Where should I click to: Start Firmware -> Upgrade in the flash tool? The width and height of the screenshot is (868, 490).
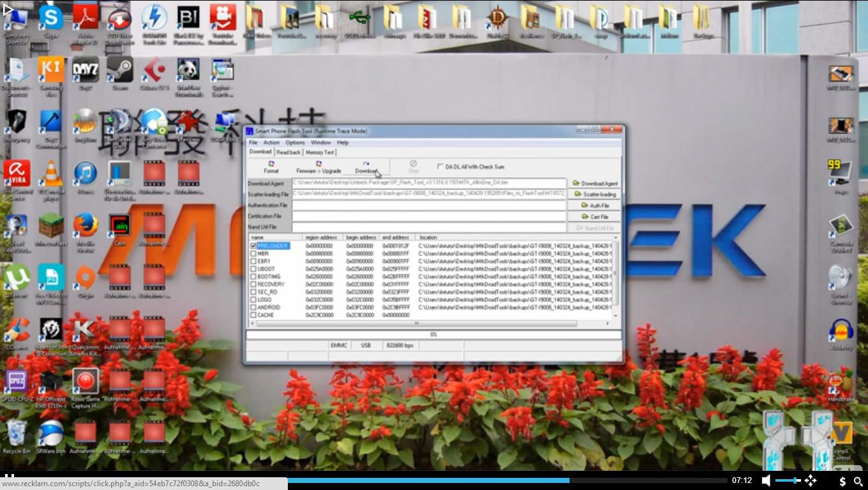[x=318, y=167]
